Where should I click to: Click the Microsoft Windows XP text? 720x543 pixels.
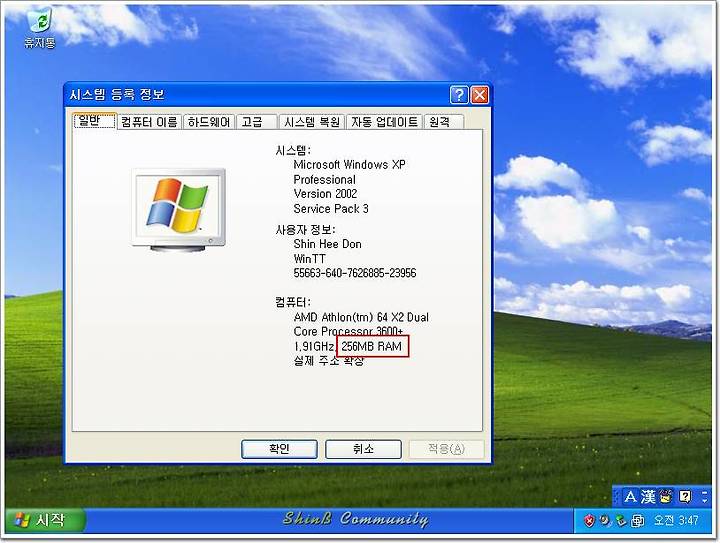pos(349,164)
